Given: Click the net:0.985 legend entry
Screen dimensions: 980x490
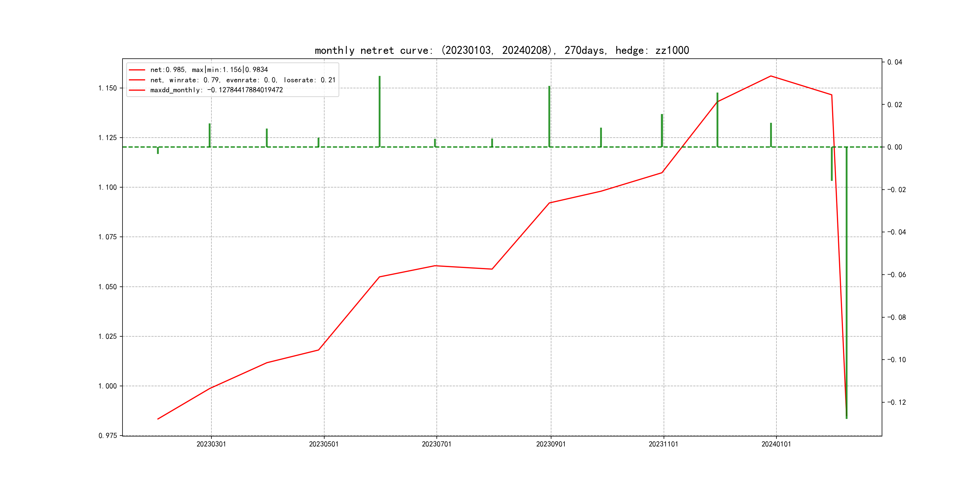Looking at the screenshot, I should pos(209,70).
